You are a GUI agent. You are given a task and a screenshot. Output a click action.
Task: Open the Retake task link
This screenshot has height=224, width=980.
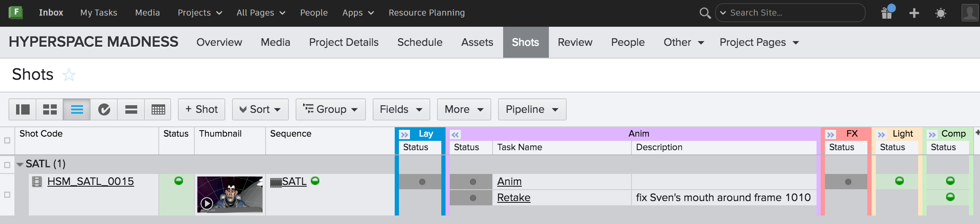point(513,198)
